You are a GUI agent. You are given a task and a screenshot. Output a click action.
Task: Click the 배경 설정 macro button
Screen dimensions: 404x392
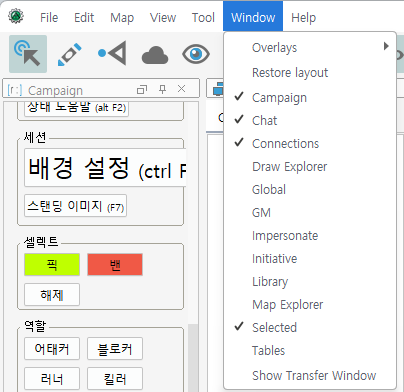(x=105, y=168)
